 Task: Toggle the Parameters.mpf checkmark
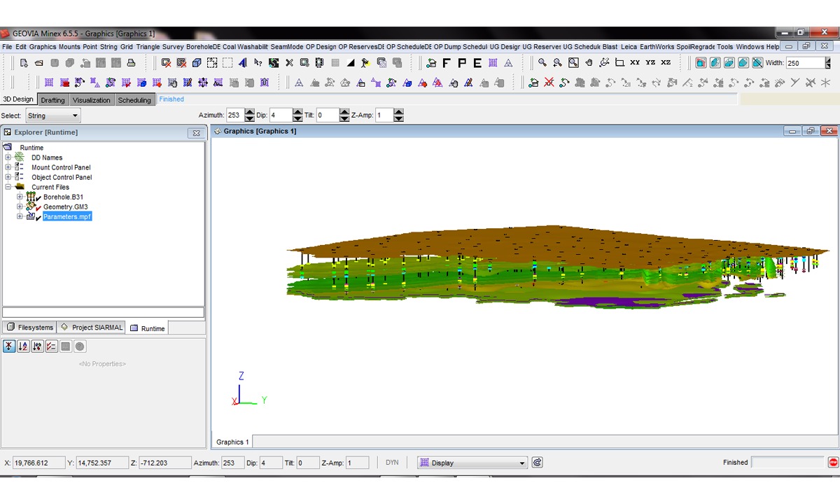coord(38,218)
